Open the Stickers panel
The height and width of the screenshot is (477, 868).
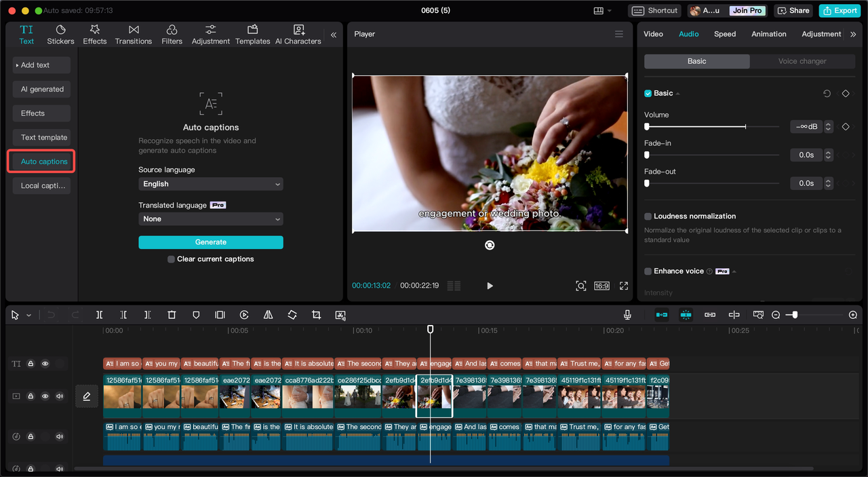coord(60,35)
